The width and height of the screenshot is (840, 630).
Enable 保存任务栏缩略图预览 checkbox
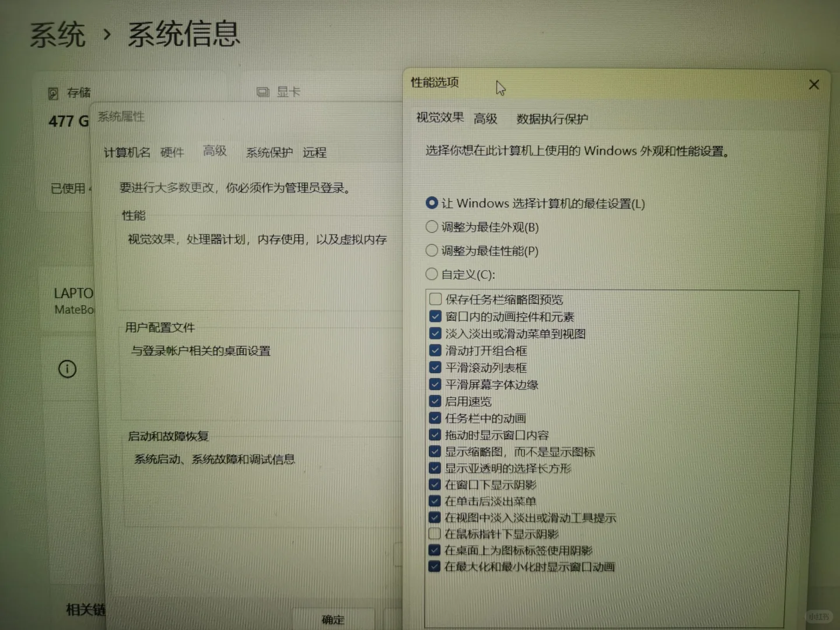(435, 299)
